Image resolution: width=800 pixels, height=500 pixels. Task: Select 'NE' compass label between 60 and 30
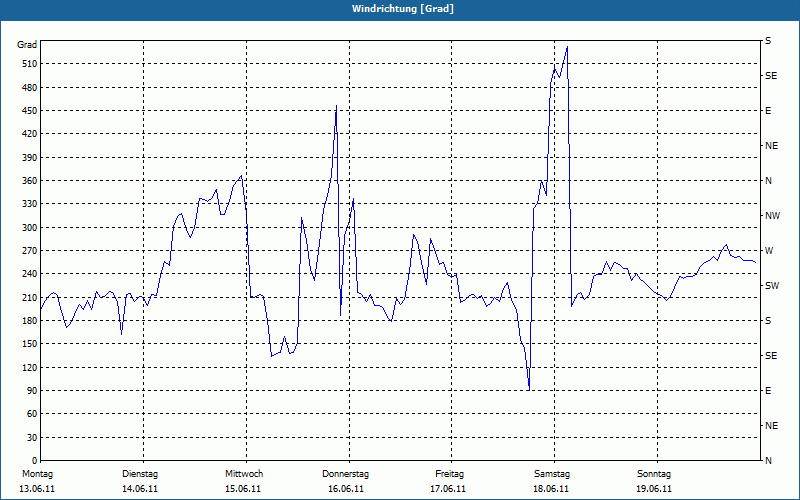[x=771, y=426]
